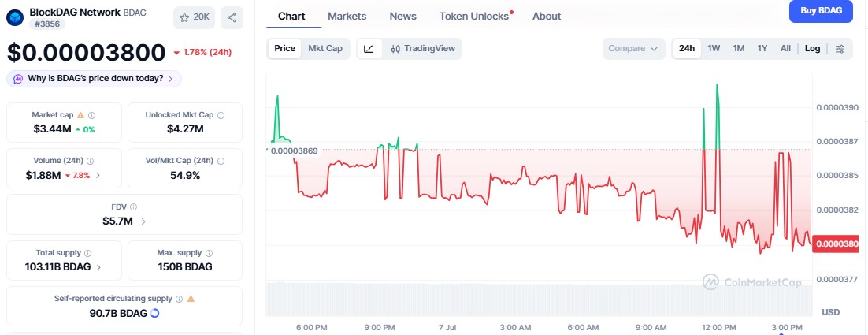Select the Price chart toggle
The height and width of the screenshot is (335, 868).
click(284, 49)
